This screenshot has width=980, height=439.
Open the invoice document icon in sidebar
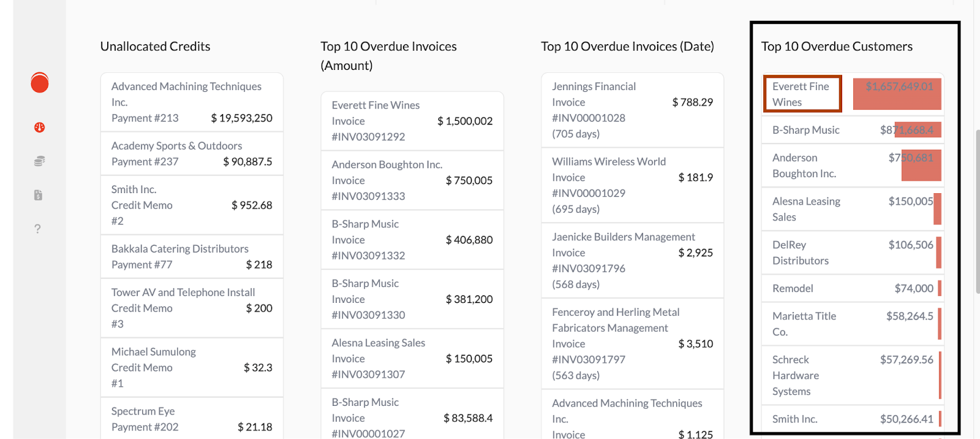point(38,195)
